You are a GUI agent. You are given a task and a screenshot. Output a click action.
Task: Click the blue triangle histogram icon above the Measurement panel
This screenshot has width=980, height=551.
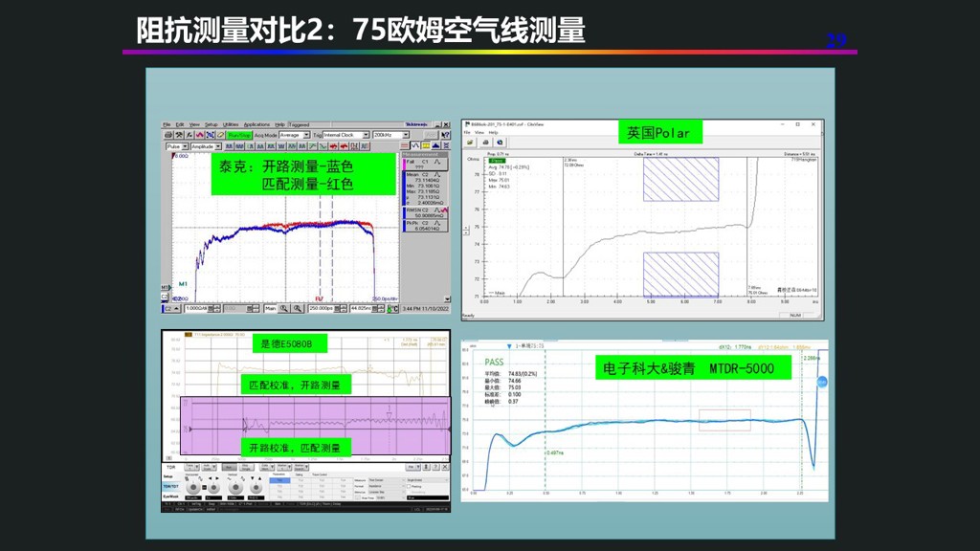435,146
